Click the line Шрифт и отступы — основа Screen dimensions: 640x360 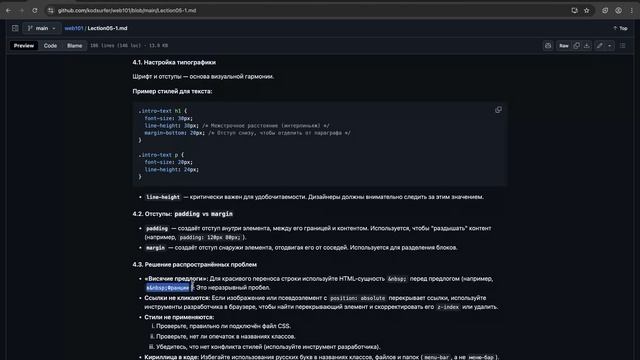[203, 76]
